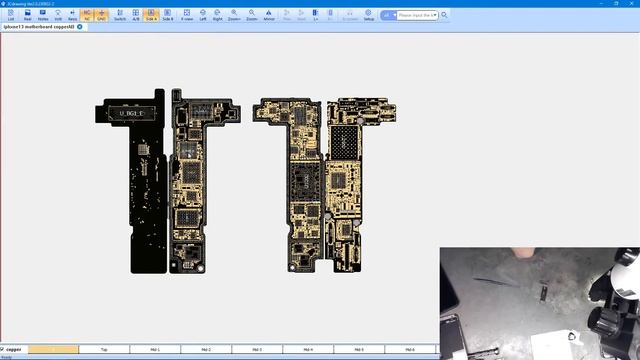Click the L+ toolbar icon
The height and width of the screenshot is (360, 640).
pos(316,15)
